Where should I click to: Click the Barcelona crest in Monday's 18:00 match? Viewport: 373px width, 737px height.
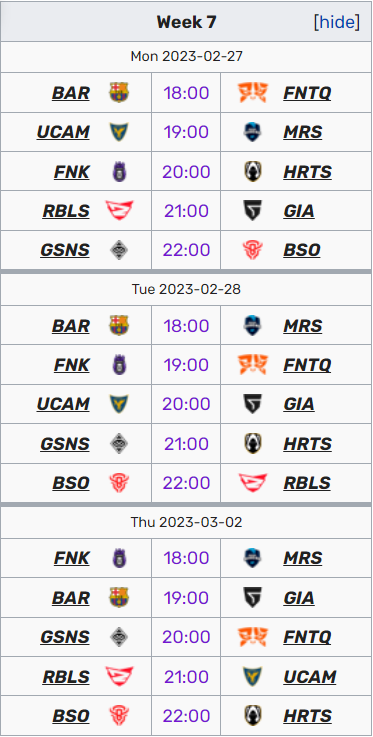pyautogui.click(x=119, y=93)
